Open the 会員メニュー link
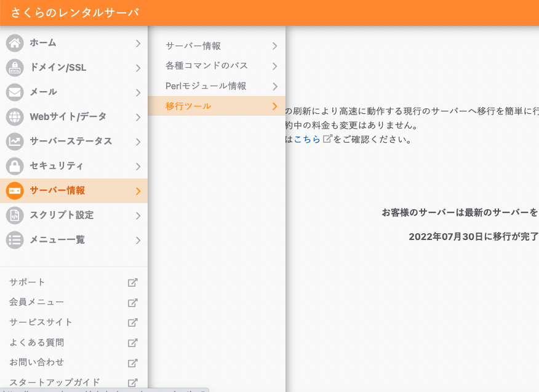The width and height of the screenshot is (539, 392). tap(36, 302)
